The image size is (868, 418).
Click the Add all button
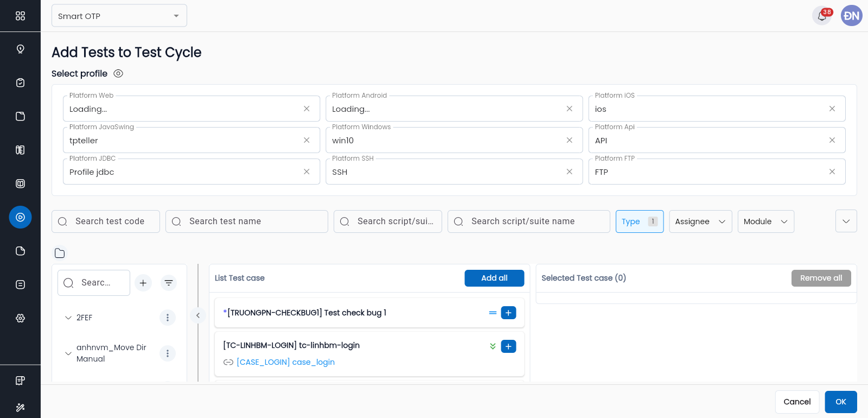point(494,278)
